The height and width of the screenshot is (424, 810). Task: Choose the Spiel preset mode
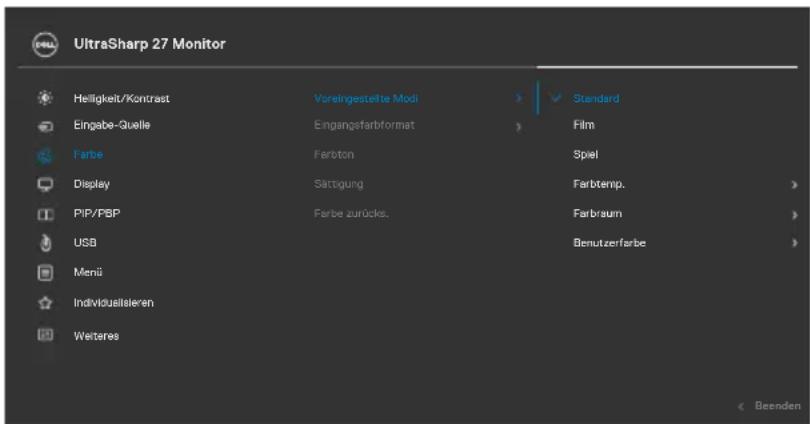coord(585,154)
